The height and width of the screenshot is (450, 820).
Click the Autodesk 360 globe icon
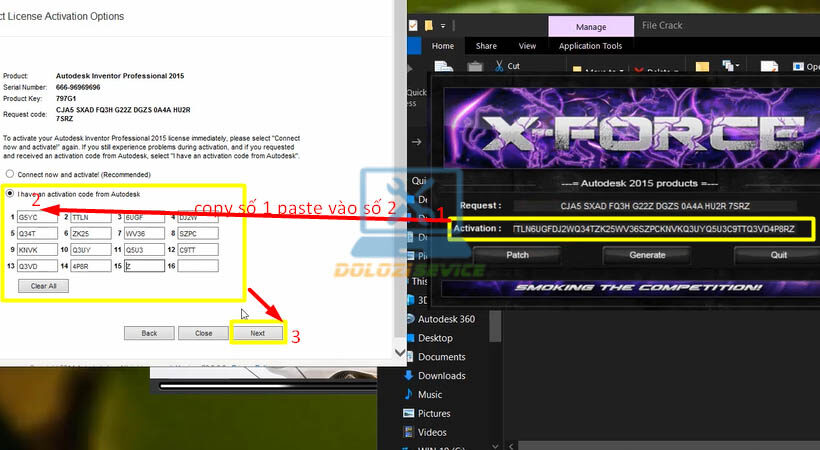410,318
